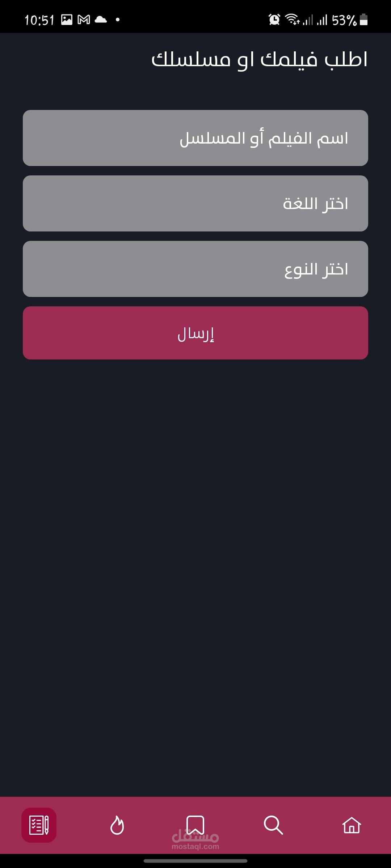Tap the Wi-Fi status icon

pos(292,20)
